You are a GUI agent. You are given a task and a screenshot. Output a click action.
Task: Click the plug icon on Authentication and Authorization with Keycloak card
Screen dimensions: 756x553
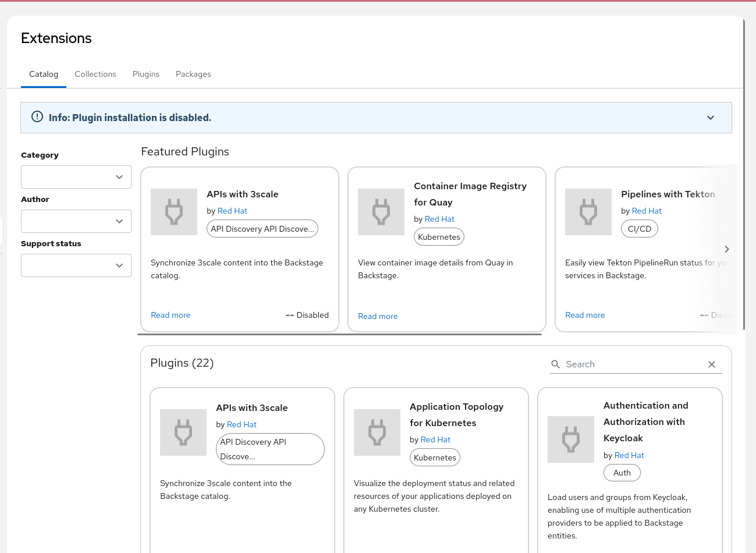[x=571, y=439]
